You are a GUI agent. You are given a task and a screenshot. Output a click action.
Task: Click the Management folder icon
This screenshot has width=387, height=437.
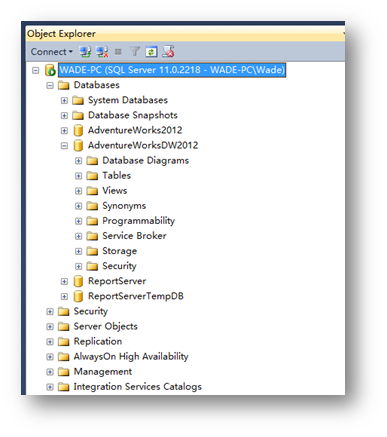pos(63,372)
